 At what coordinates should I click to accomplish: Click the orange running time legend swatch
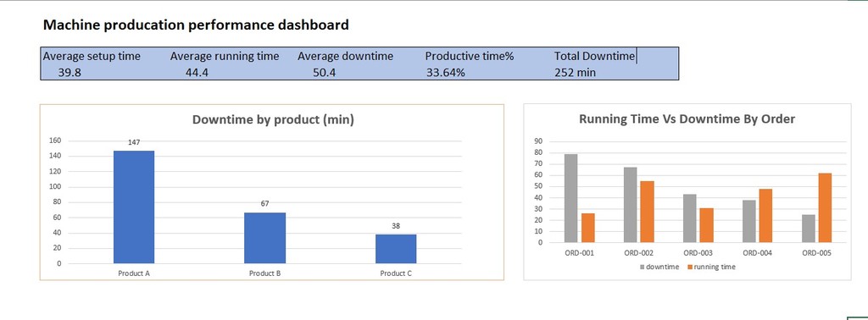click(689, 267)
